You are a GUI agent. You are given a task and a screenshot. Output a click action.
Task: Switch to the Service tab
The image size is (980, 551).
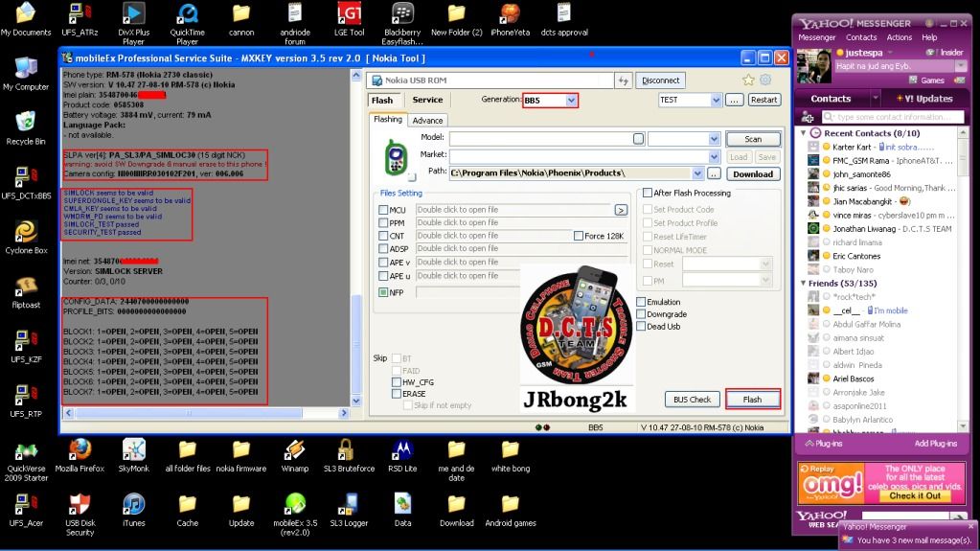click(x=426, y=100)
